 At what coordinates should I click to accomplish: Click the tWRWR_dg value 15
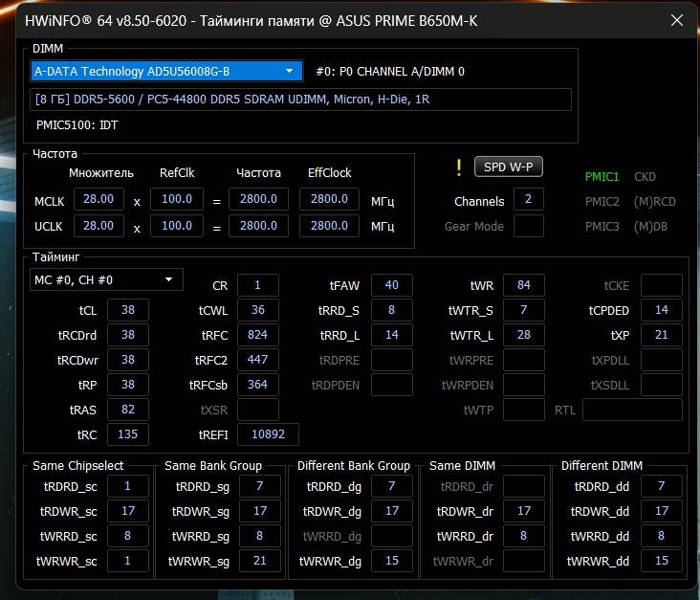391,561
